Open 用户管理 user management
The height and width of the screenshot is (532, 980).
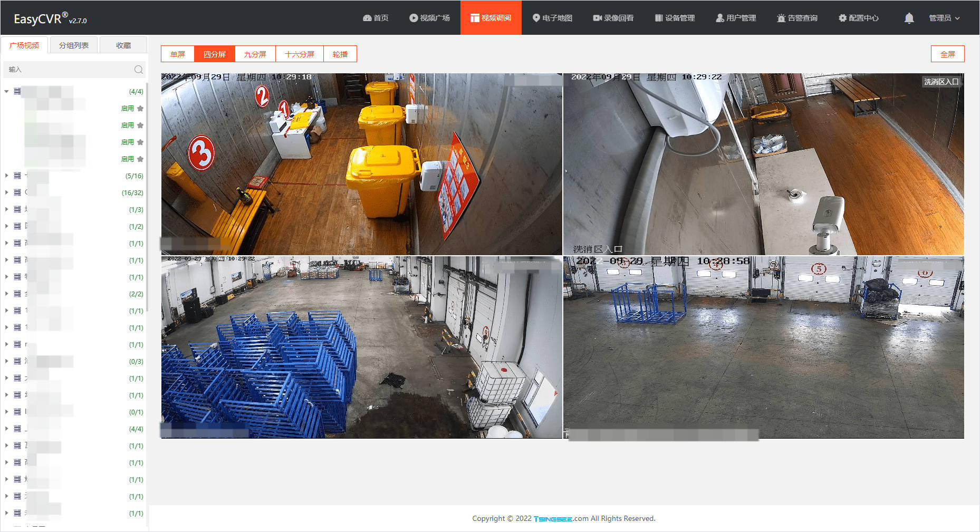[x=736, y=18]
